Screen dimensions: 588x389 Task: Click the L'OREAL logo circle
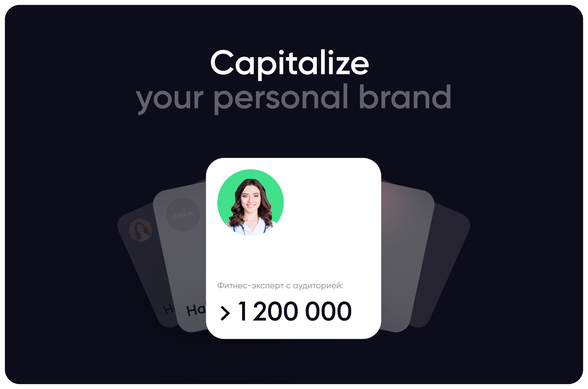pos(183,215)
